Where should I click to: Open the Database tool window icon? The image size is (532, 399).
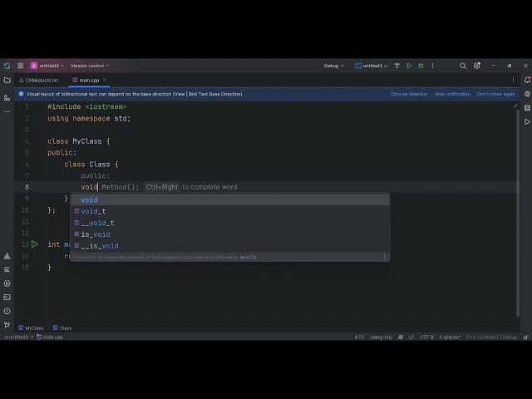(x=527, y=108)
